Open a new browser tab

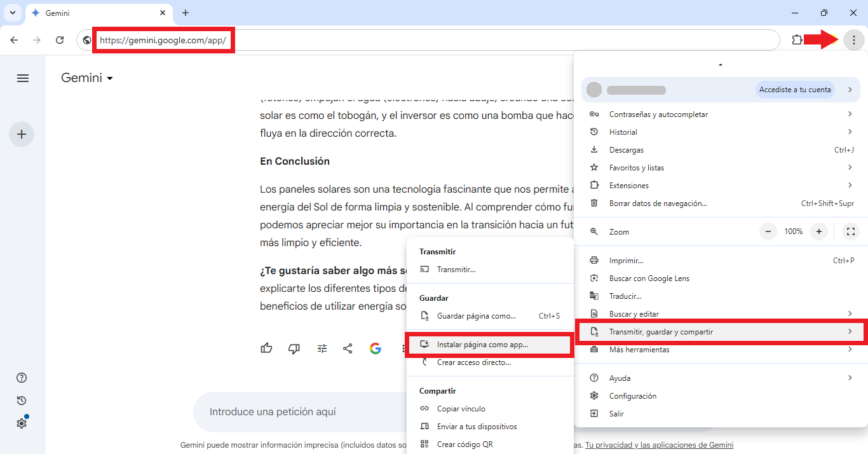click(x=186, y=13)
